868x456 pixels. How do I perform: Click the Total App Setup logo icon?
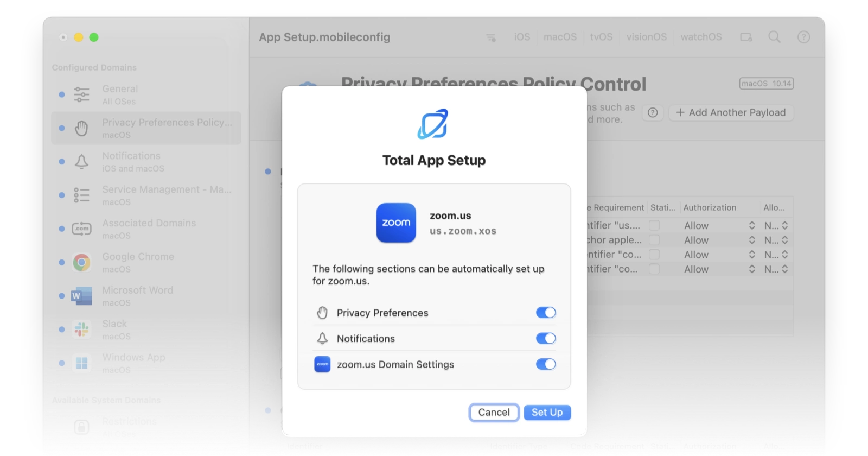click(433, 124)
